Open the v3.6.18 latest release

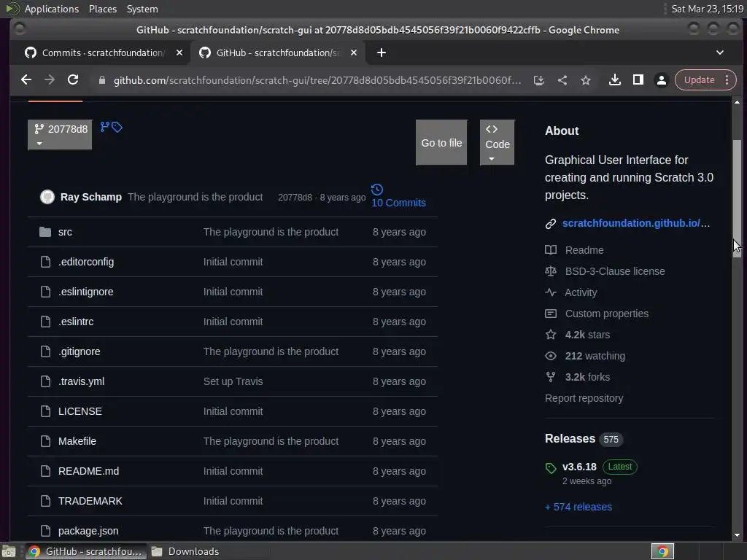tap(579, 467)
